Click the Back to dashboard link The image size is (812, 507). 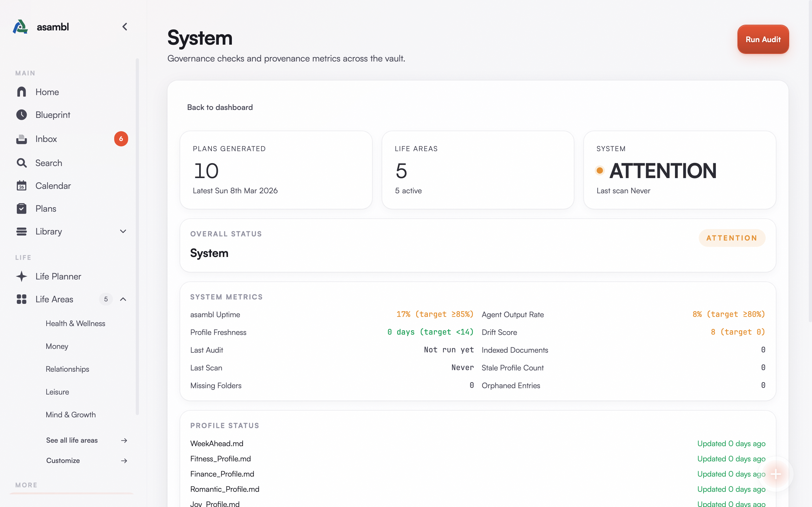pos(220,107)
